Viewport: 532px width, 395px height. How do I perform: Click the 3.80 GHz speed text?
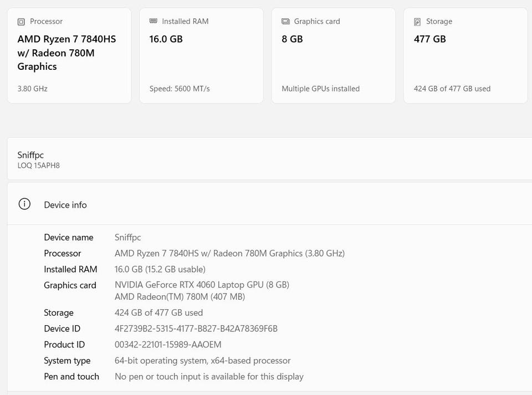(x=33, y=89)
